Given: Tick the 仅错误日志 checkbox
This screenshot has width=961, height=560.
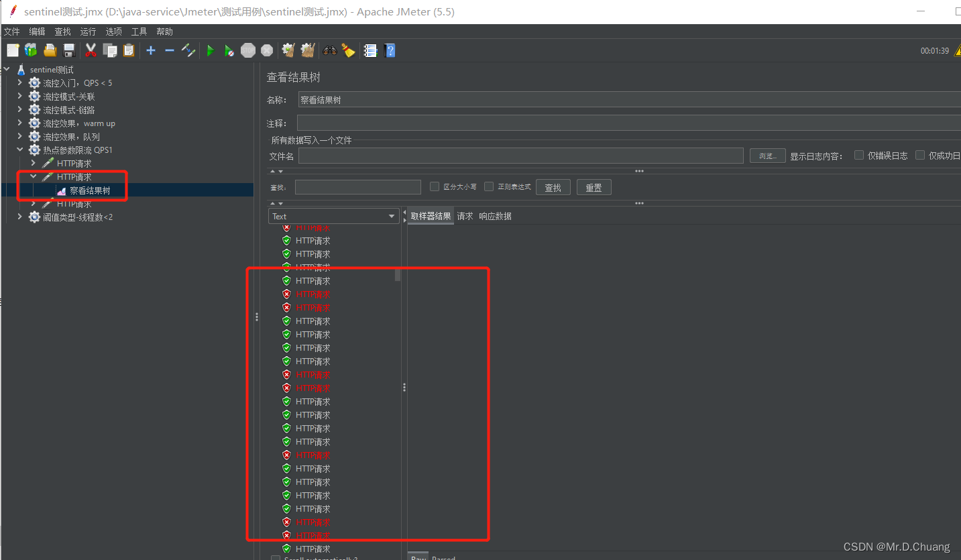Looking at the screenshot, I should tap(859, 155).
